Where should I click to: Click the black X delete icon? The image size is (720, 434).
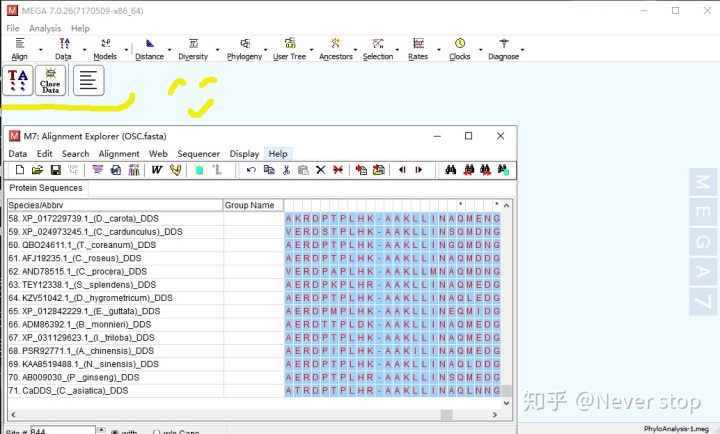321,170
